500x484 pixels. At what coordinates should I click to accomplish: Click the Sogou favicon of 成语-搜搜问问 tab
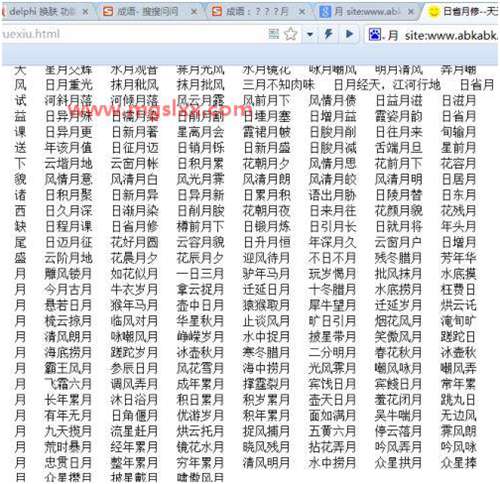click(108, 12)
